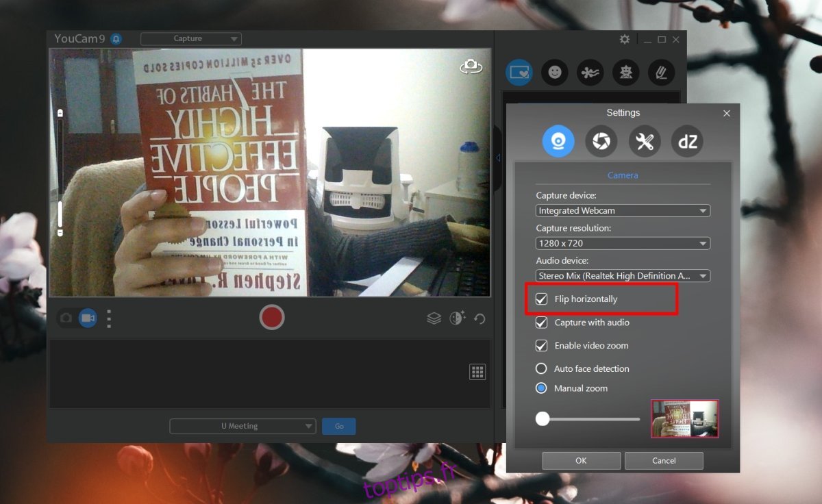Disable the Capture with audio checkbox
The width and height of the screenshot is (822, 504).
(542, 323)
